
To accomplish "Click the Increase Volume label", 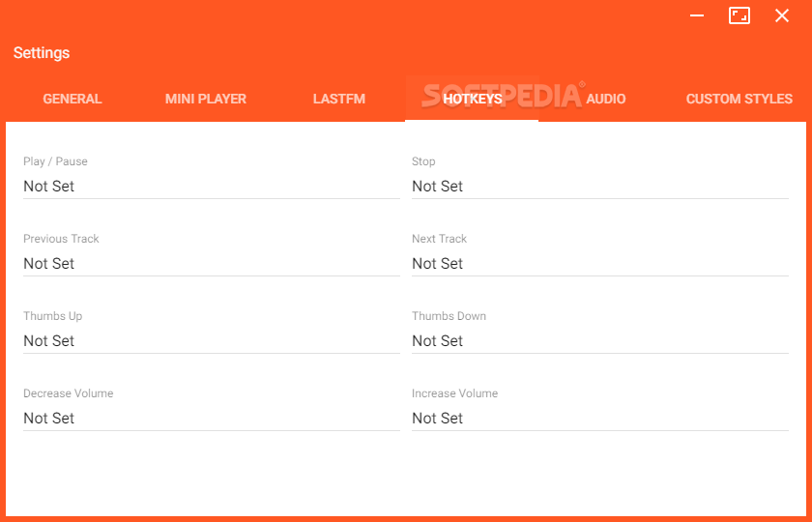I will (454, 393).
